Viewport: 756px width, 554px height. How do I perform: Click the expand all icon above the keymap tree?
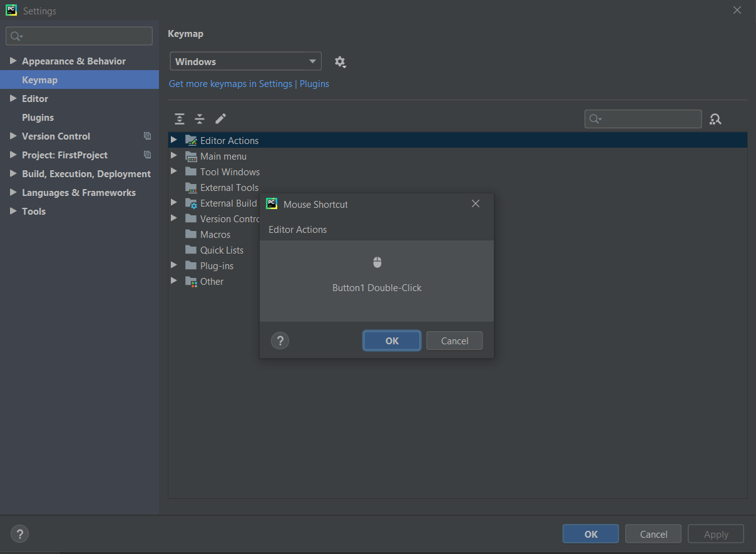(180, 118)
